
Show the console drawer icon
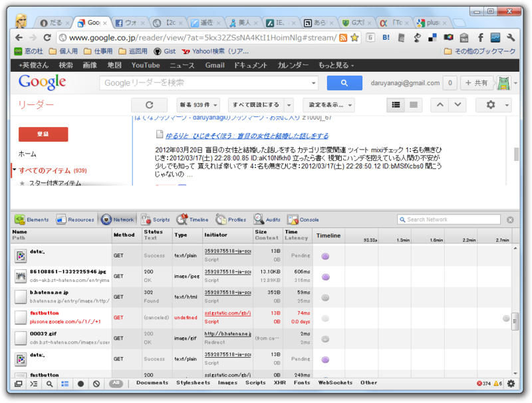[x=34, y=384]
